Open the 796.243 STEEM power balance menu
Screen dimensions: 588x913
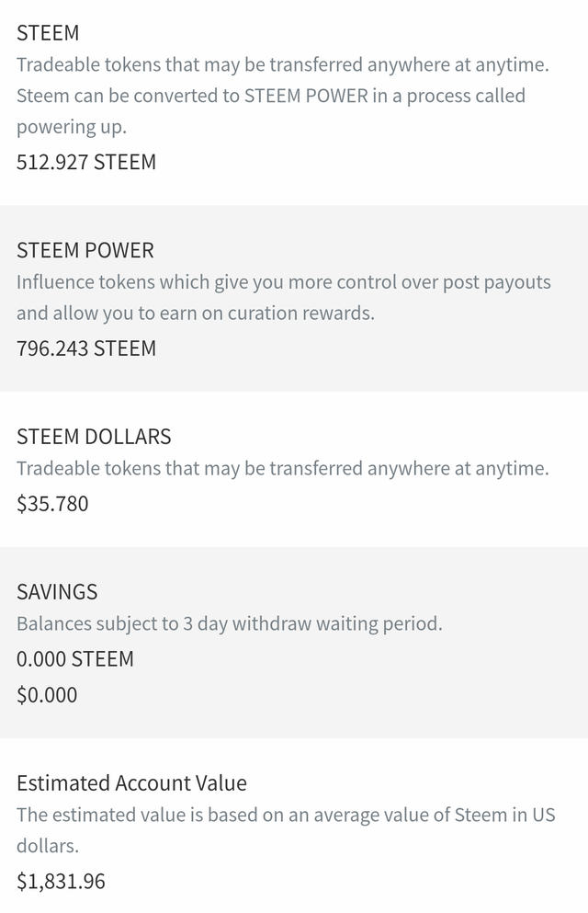[x=86, y=348]
